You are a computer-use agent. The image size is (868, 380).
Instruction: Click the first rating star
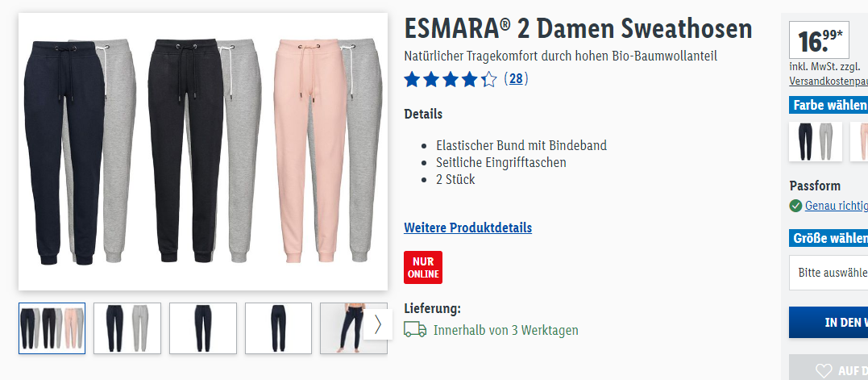pos(412,80)
